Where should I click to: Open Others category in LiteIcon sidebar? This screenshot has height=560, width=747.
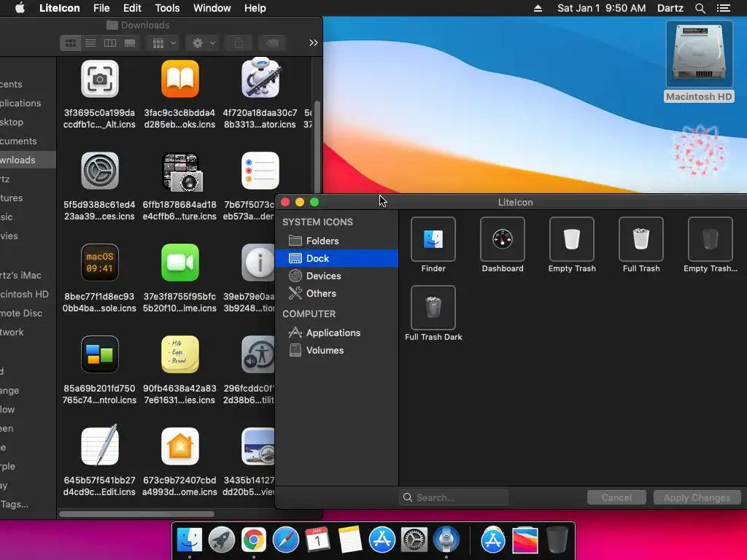(x=336, y=293)
